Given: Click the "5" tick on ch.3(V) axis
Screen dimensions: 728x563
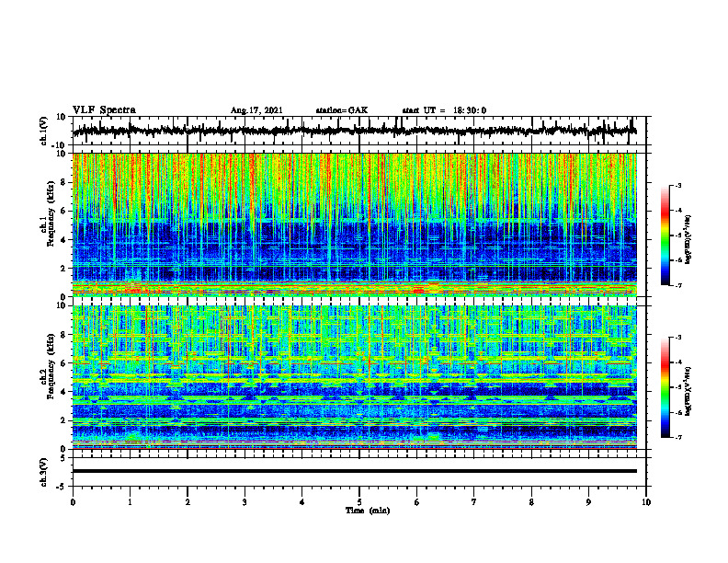Looking at the screenshot, I should click(64, 458).
